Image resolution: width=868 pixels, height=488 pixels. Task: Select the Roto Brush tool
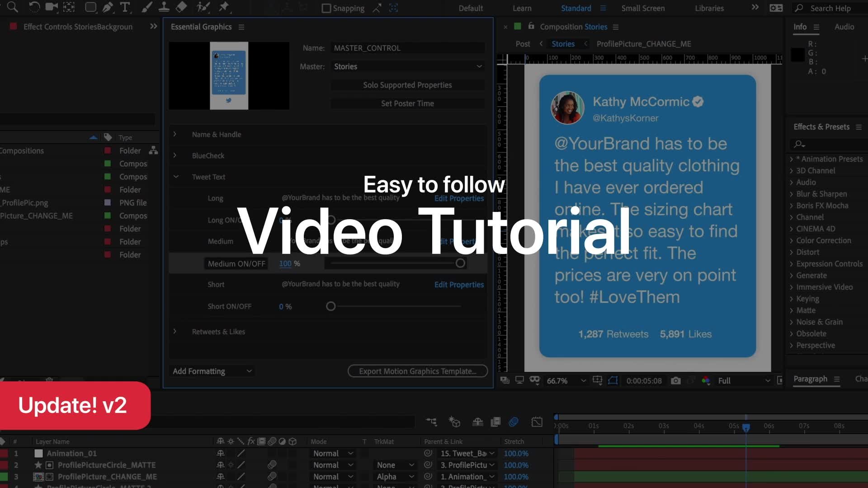[x=203, y=7]
